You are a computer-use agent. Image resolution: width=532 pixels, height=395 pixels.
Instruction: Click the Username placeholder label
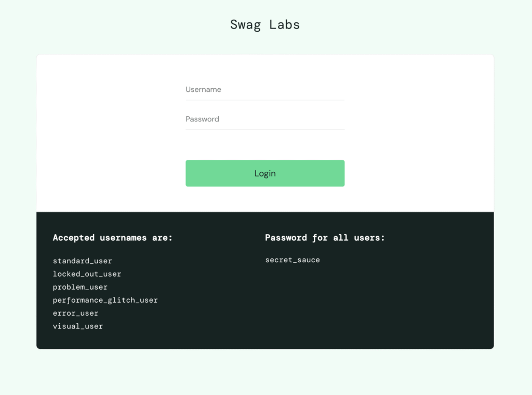pyautogui.click(x=203, y=90)
